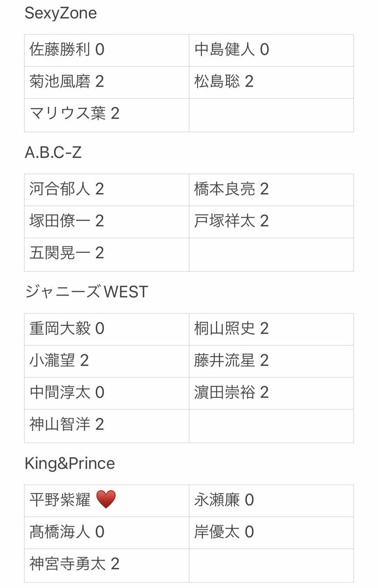
Task: Select the 菊池風磨 2 cell
Action: pos(107,82)
